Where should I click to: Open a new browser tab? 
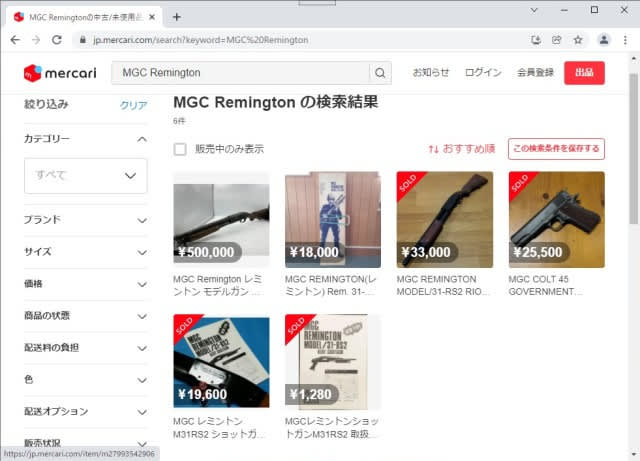(177, 17)
